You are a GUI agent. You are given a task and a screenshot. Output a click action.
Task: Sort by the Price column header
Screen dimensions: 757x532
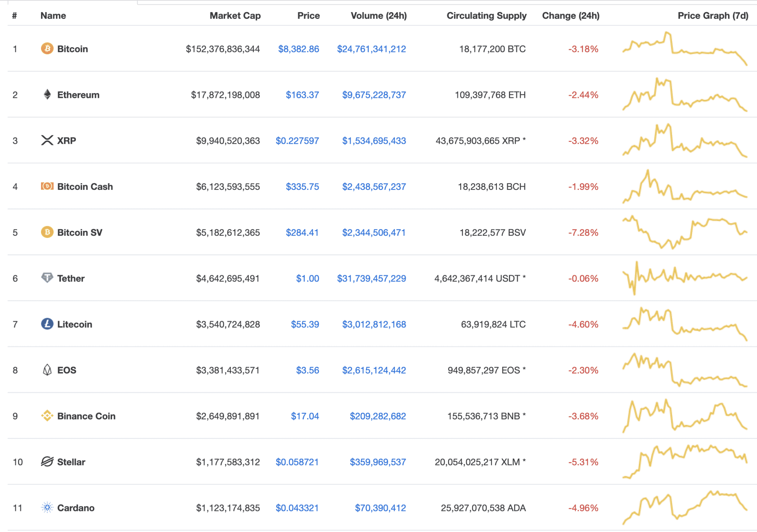(x=309, y=16)
